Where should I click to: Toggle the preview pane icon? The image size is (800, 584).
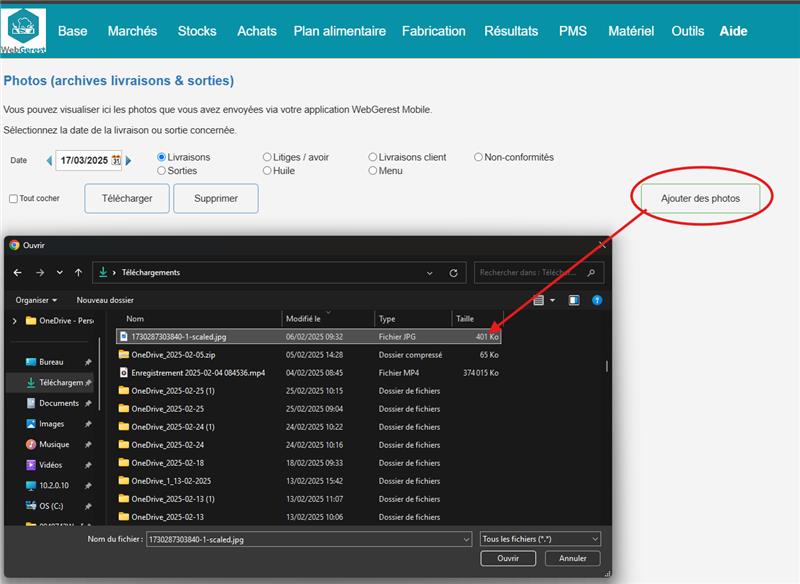click(x=574, y=300)
